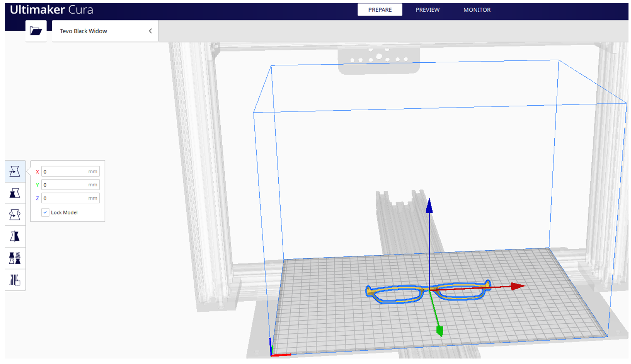The image size is (631, 364).
Task: Select the Mirror tool icon
Action: click(x=15, y=236)
